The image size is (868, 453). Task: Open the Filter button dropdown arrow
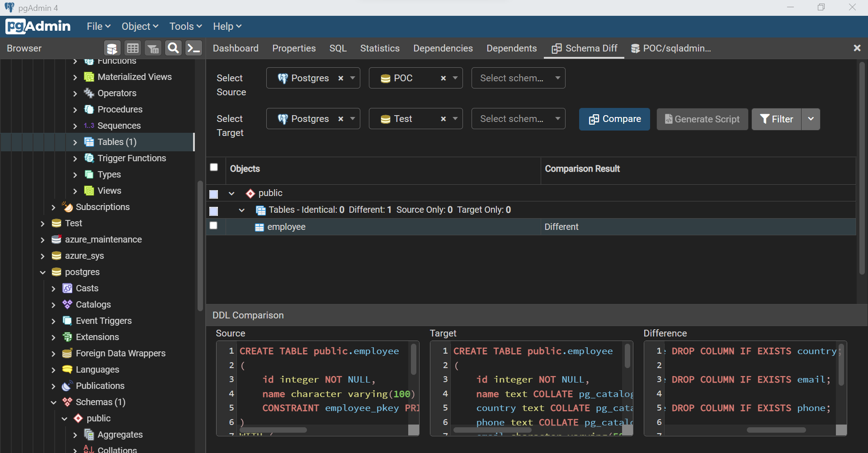click(x=811, y=119)
